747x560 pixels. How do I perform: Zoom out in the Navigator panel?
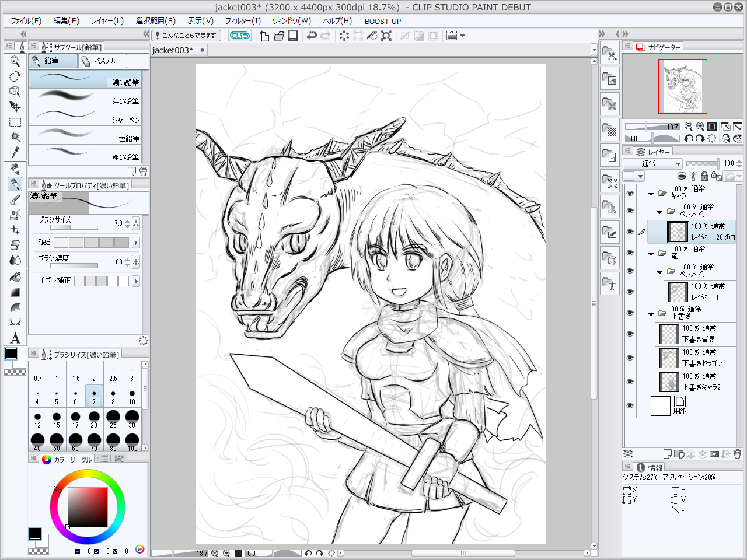tap(689, 127)
